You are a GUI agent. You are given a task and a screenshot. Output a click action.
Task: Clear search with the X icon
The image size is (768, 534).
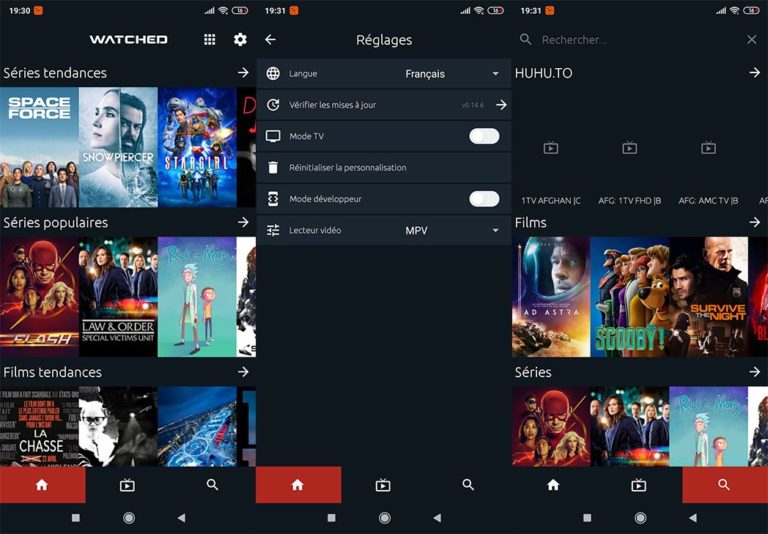point(752,40)
